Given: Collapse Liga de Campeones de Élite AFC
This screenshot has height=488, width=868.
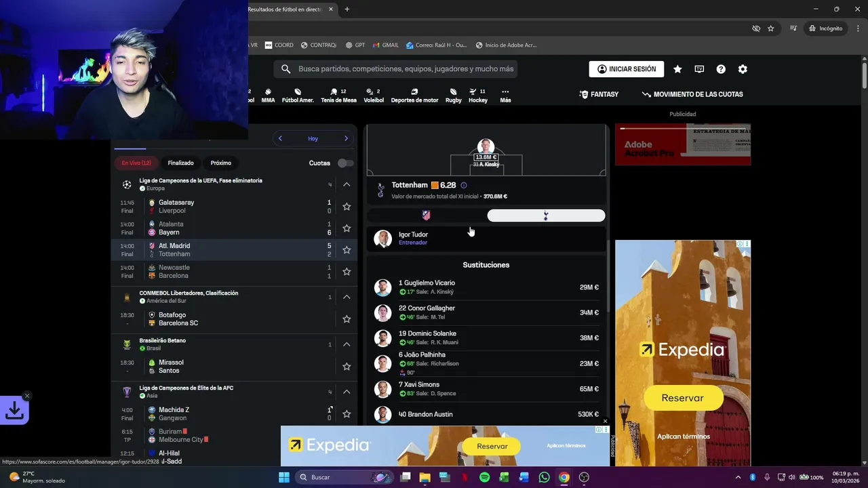Looking at the screenshot, I should (x=346, y=392).
